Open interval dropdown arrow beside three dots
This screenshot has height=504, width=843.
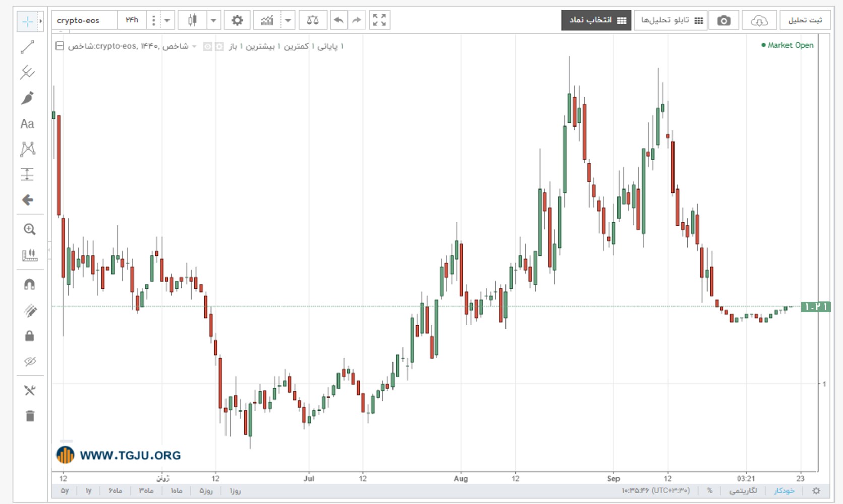pos(167,20)
